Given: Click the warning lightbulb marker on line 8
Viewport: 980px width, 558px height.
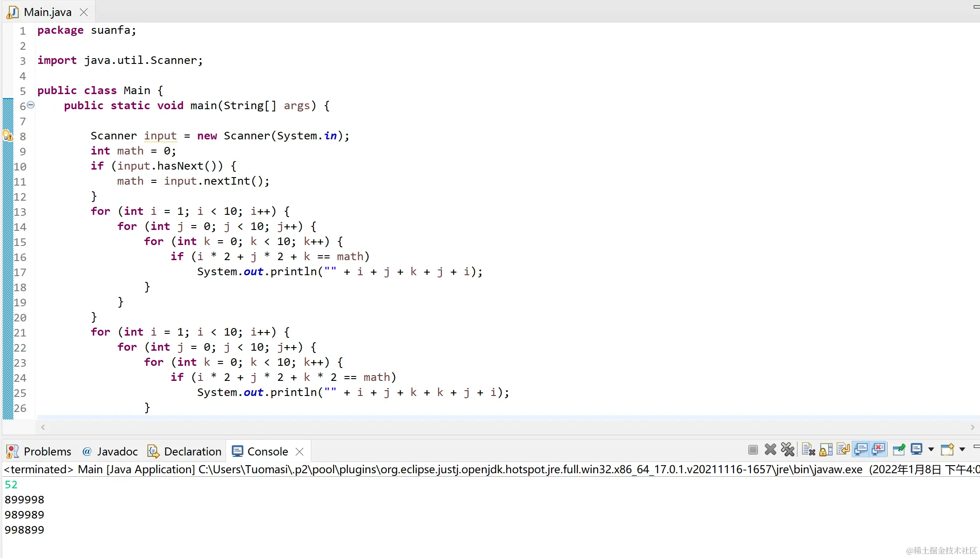Looking at the screenshot, I should [8, 135].
